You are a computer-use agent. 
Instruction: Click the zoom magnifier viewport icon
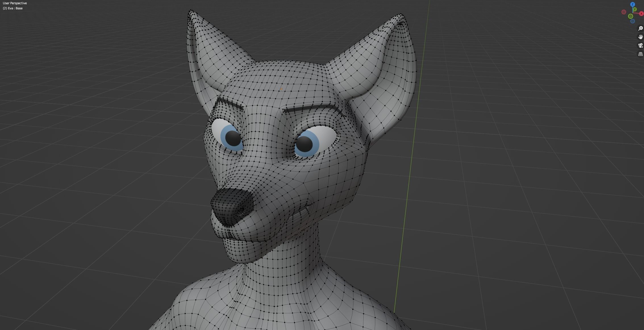[x=641, y=28]
